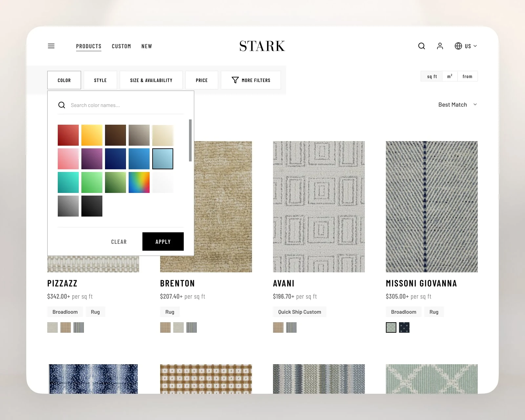Click the globe region icon

tap(458, 46)
